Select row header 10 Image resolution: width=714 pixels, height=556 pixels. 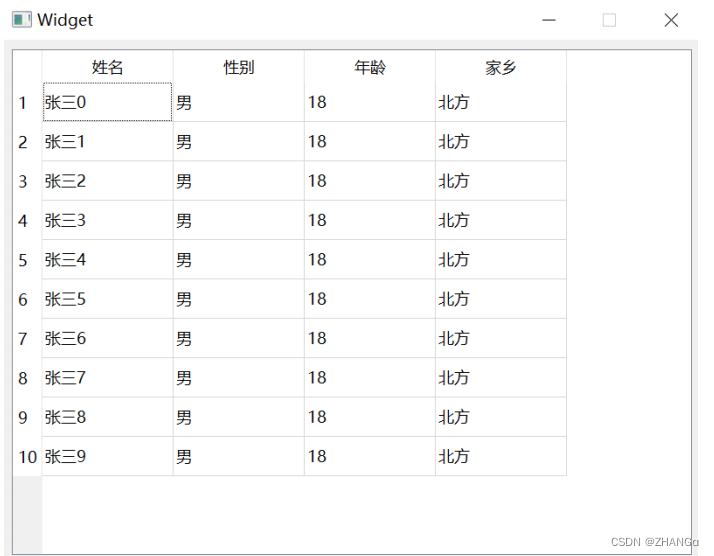(27, 457)
